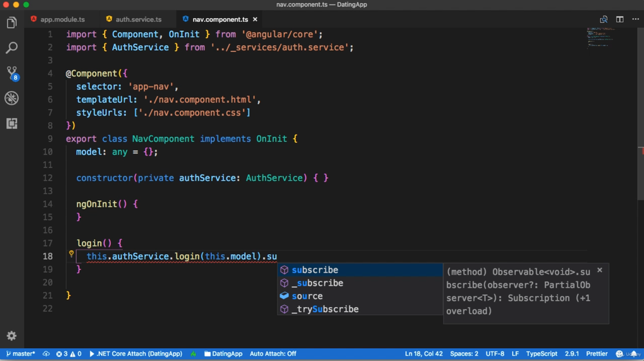Click 'constructor' keyword on line 12

[104, 178]
